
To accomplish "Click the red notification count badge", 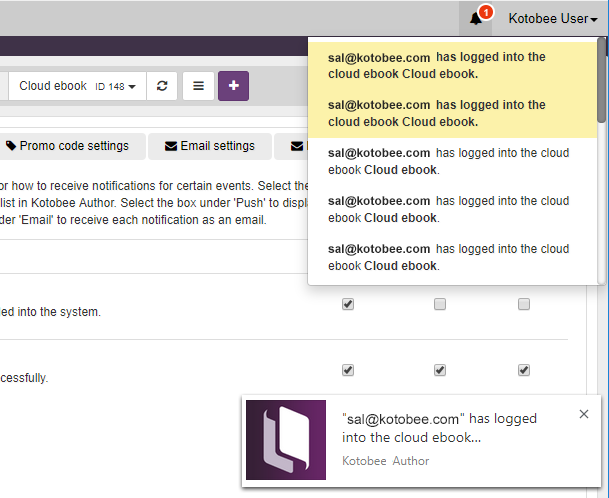I will click(486, 12).
